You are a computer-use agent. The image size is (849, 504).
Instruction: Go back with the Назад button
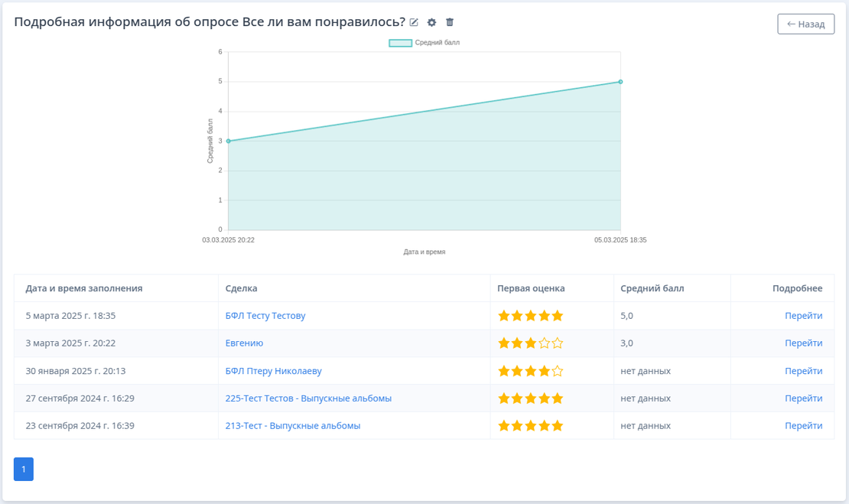[805, 24]
